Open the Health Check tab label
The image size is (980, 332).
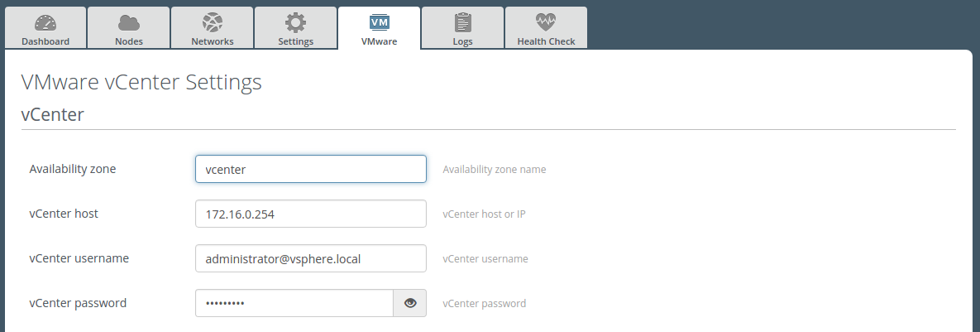pyautogui.click(x=546, y=41)
